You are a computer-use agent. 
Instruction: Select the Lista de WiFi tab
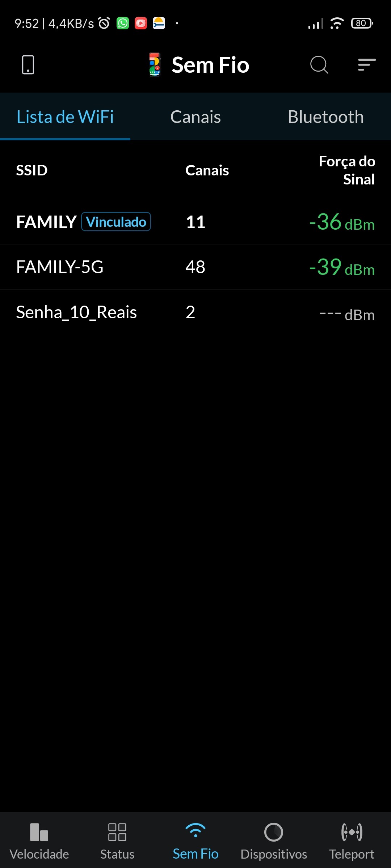(65, 117)
